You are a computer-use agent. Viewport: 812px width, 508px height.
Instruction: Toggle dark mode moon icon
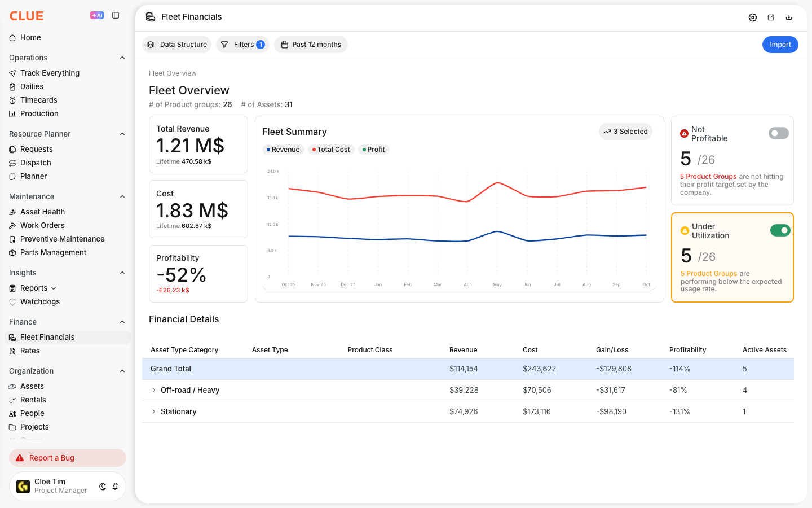tap(103, 487)
